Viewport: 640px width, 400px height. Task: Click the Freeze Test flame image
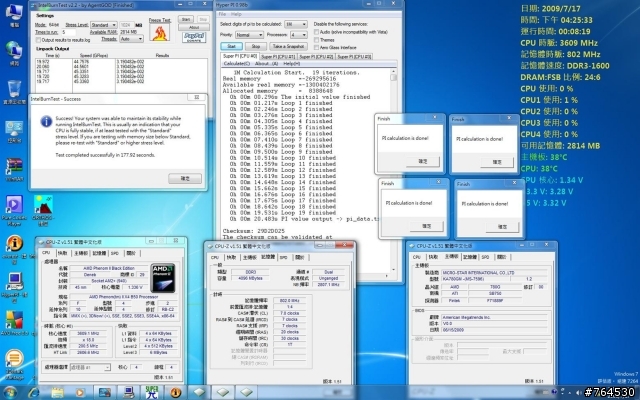(x=160, y=33)
